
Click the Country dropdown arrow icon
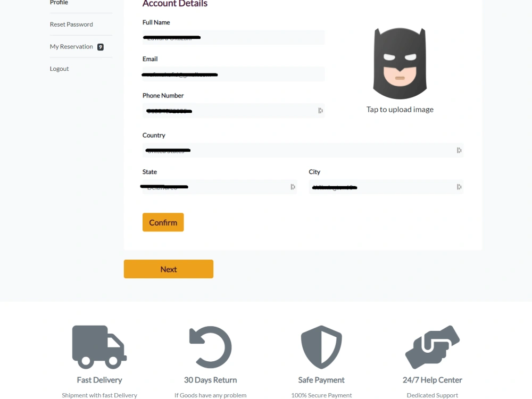(459, 151)
